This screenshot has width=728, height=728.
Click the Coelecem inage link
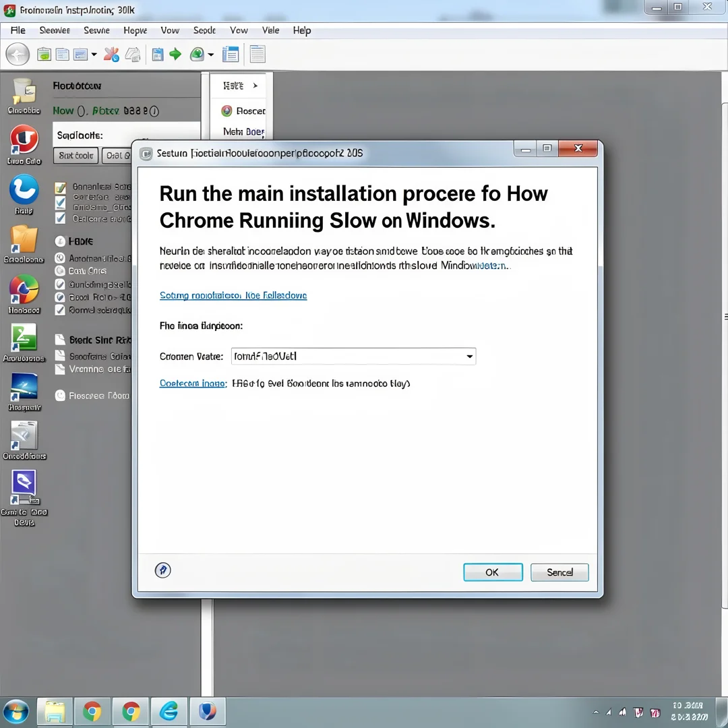coord(193,383)
